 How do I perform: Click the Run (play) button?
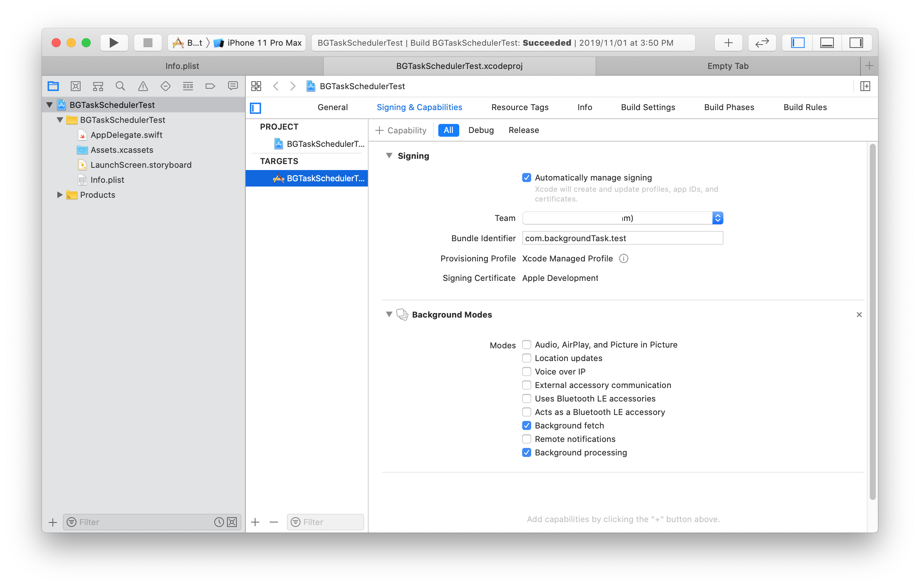(114, 42)
